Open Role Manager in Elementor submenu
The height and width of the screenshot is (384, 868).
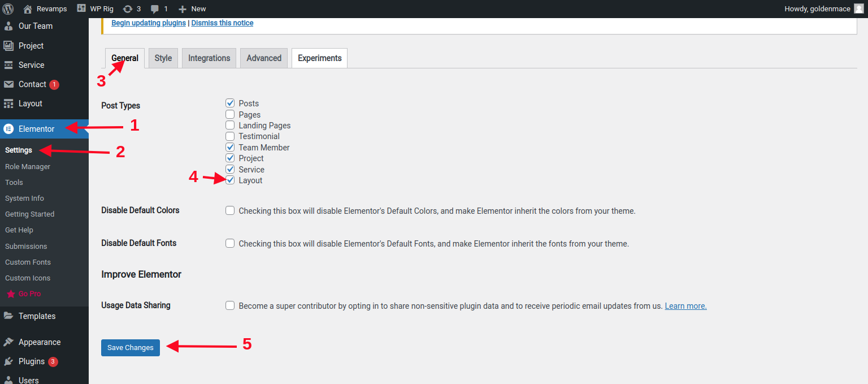coord(28,167)
